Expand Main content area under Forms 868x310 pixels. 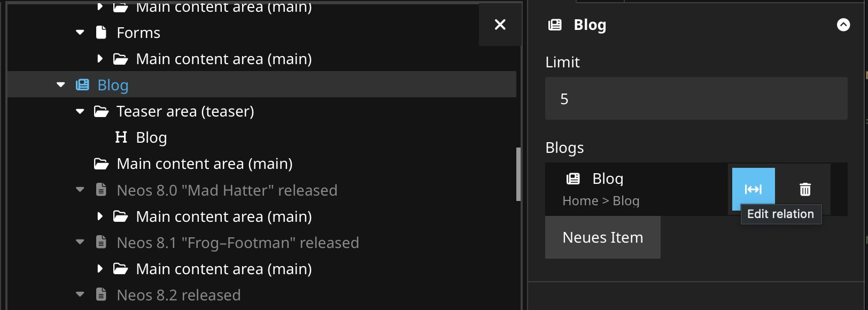coord(99,59)
